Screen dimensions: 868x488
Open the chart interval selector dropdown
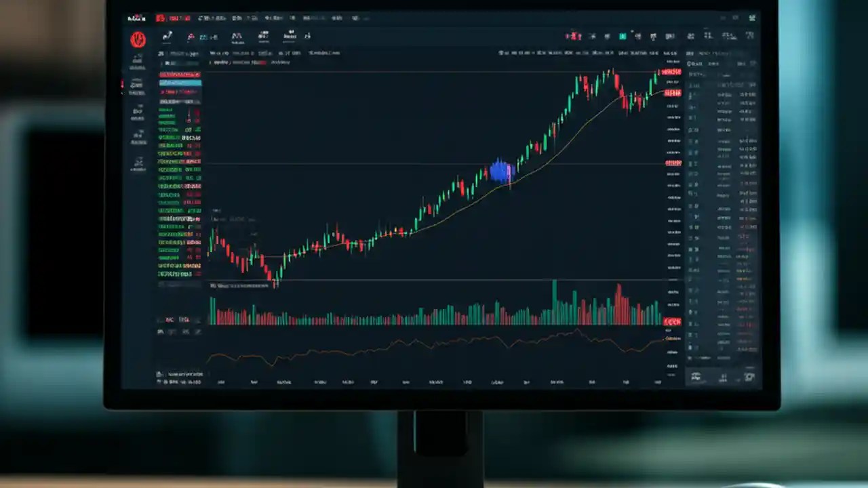264,36
